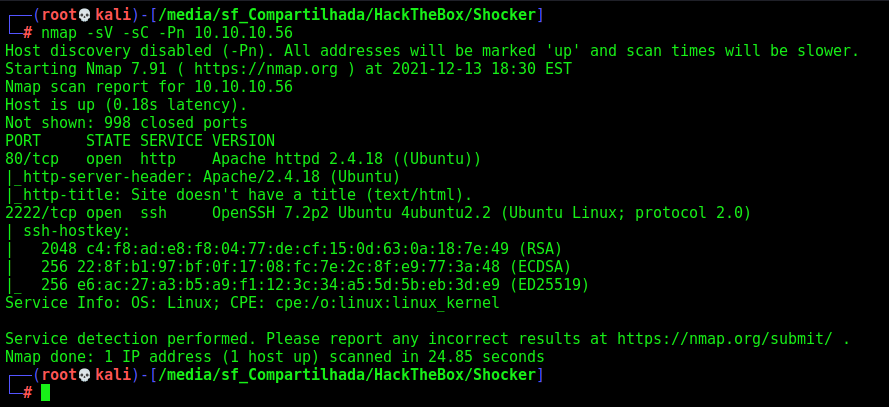Click the ED25519 hostkey fingerprint line
The width and height of the screenshot is (889, 407).
tap(297, 285)
